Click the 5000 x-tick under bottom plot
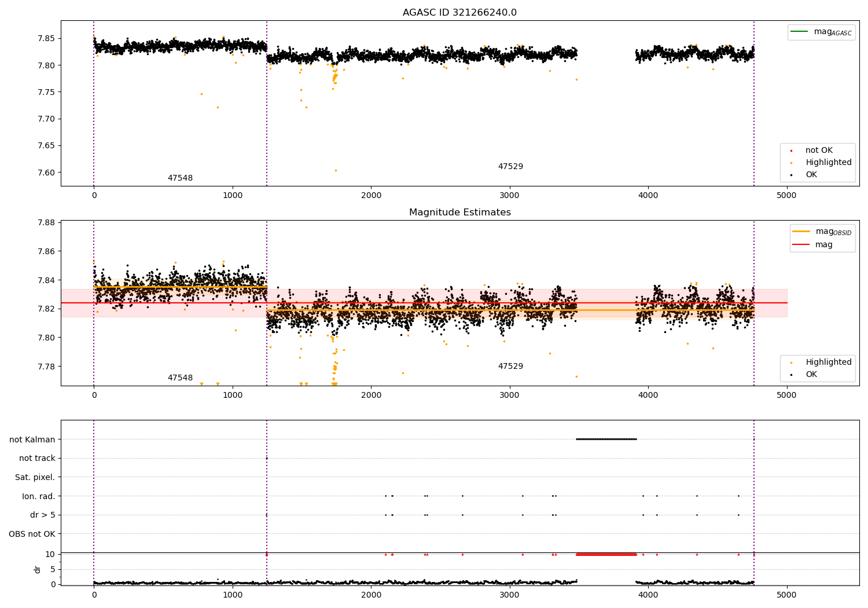This screenshot has width=868, height=608. [786, 595]
